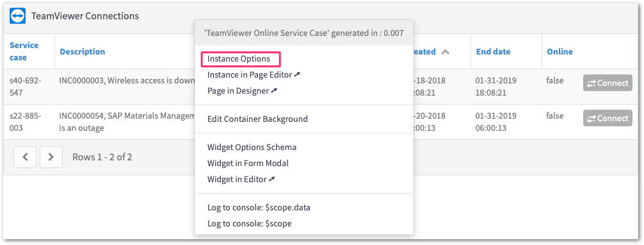Sort by Online column header
Screen dimensions: 644x245
point(559,52)
